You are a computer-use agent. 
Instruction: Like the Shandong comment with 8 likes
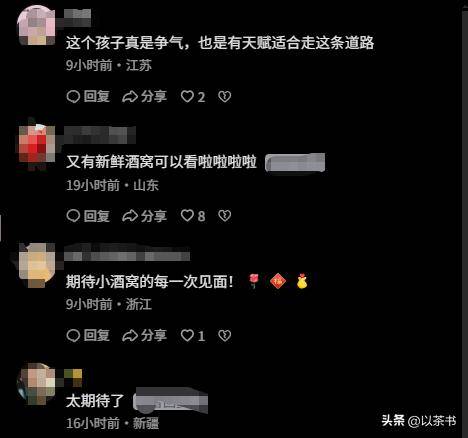(193, 216)
